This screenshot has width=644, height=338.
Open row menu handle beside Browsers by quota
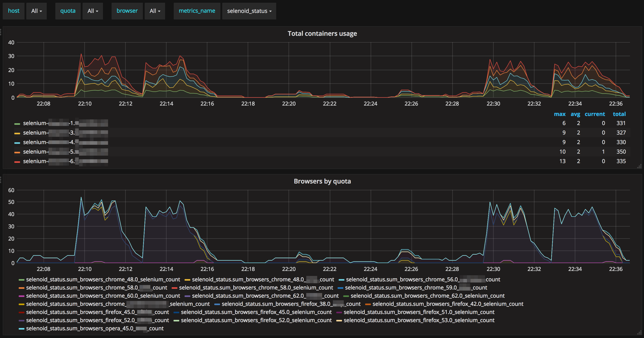coord(1,180)
